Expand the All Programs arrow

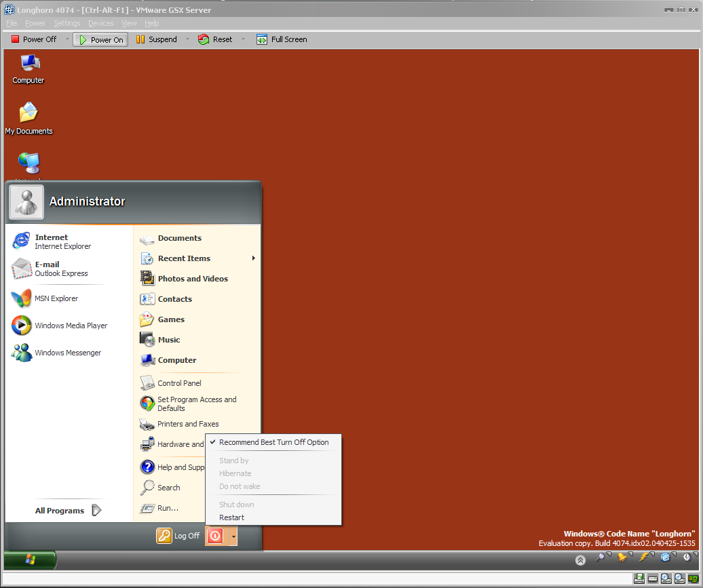(x=96, y=511)
